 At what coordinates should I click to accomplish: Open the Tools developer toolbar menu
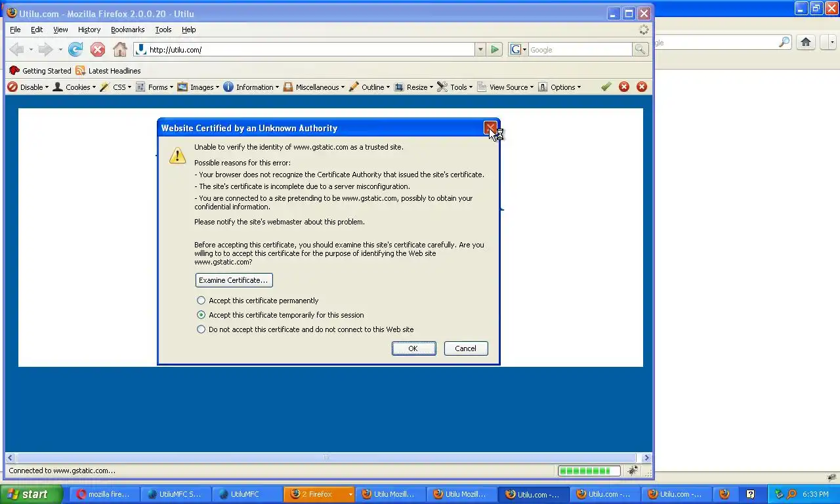coord(455,87)
